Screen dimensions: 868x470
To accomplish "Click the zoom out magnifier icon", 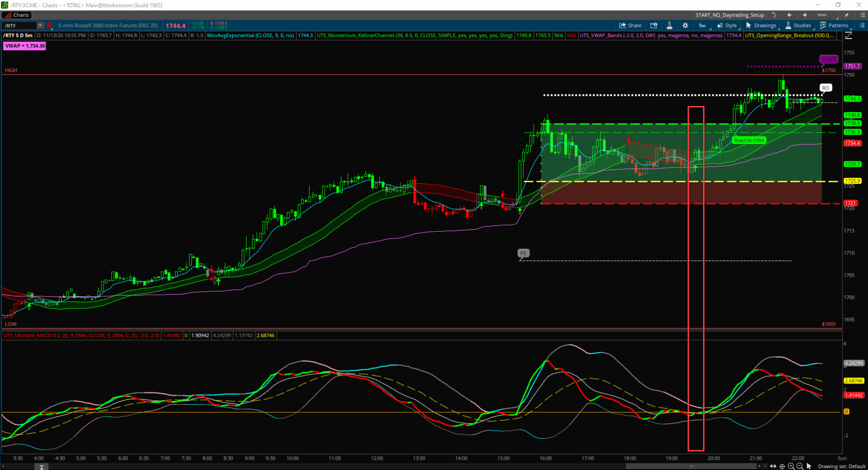I will (x=799, y=466).
